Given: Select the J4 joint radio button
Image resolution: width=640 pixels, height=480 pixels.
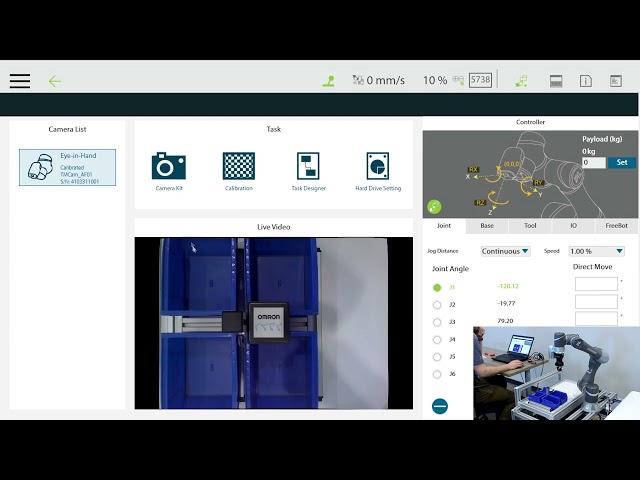Looking at the screenshot, I should coord(437,340).
